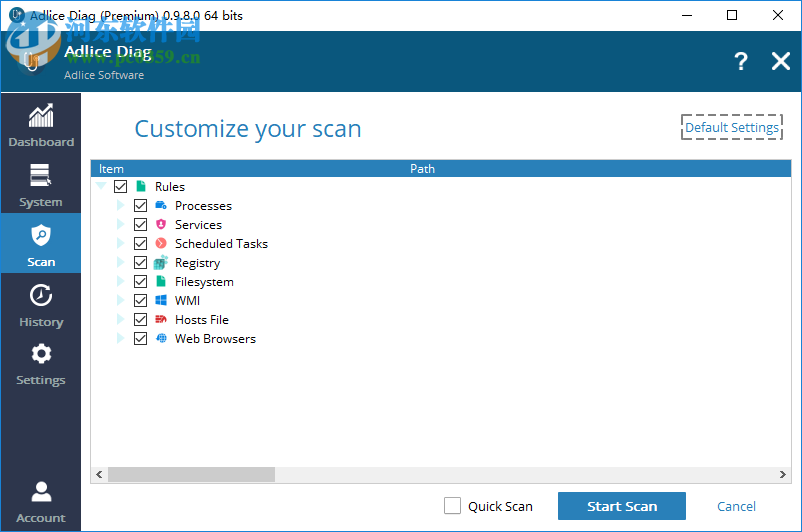Click the help question mark icon
This screenshot has width=802, height=532.
741,61
